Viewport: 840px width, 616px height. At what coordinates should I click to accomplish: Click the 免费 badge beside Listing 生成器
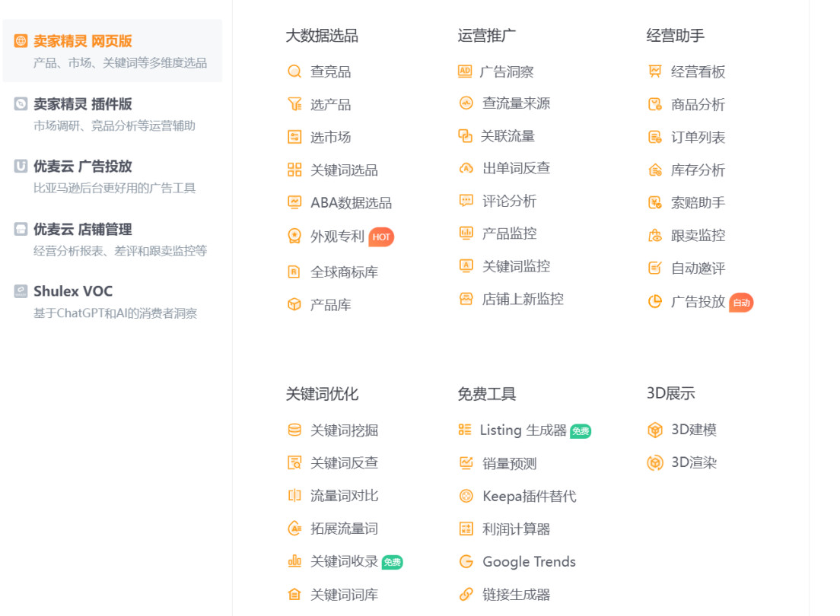(581, 431)
